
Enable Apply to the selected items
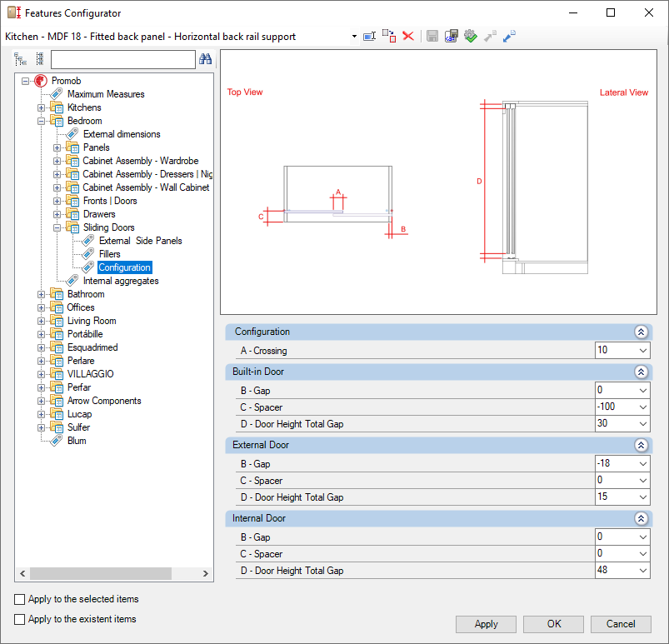pyautogui.click(x=20, y=599)
